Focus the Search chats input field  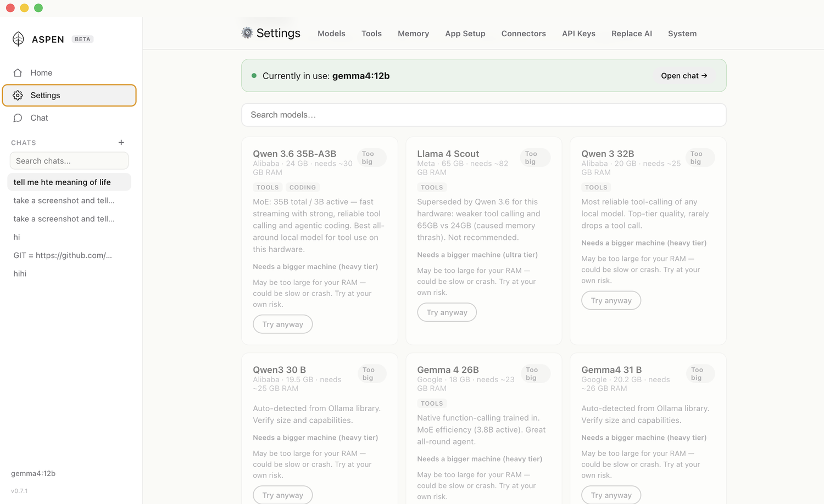69,161
